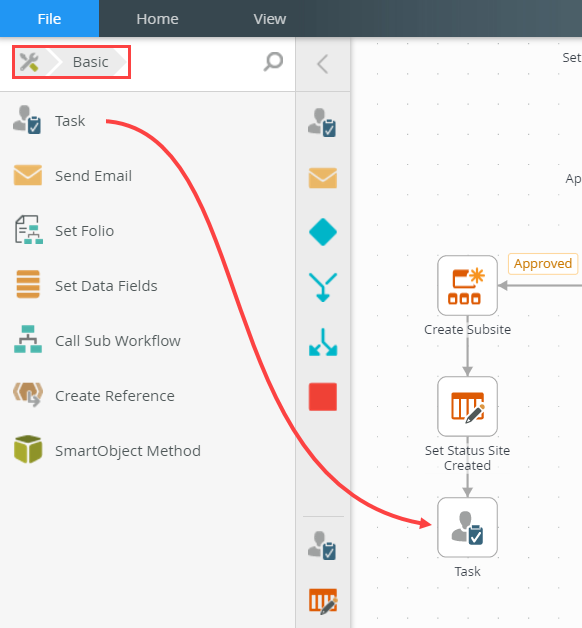This screenshot has height=628, width=582.
Task: Collapse the toolbox with the chevron
Action: pos(322,64)
